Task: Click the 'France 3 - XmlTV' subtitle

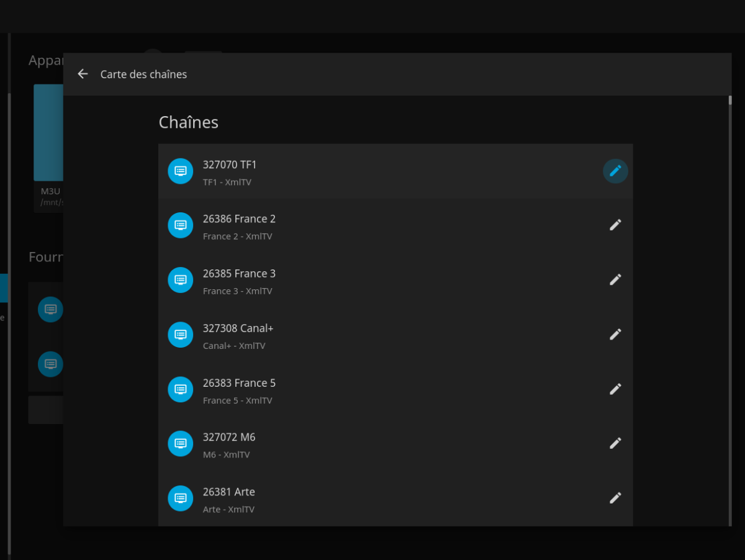Action: (x=237, y=291)
